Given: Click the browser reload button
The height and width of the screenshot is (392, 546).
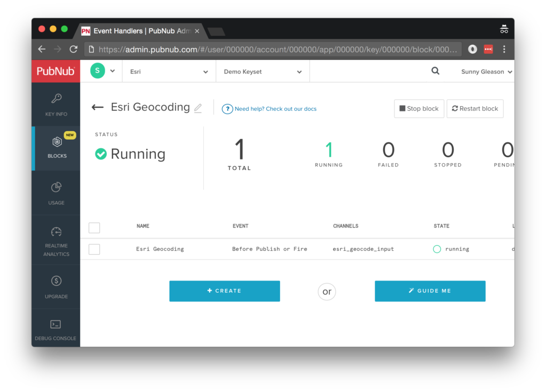Looking at the screenshot, I should (x=74, y=49).
